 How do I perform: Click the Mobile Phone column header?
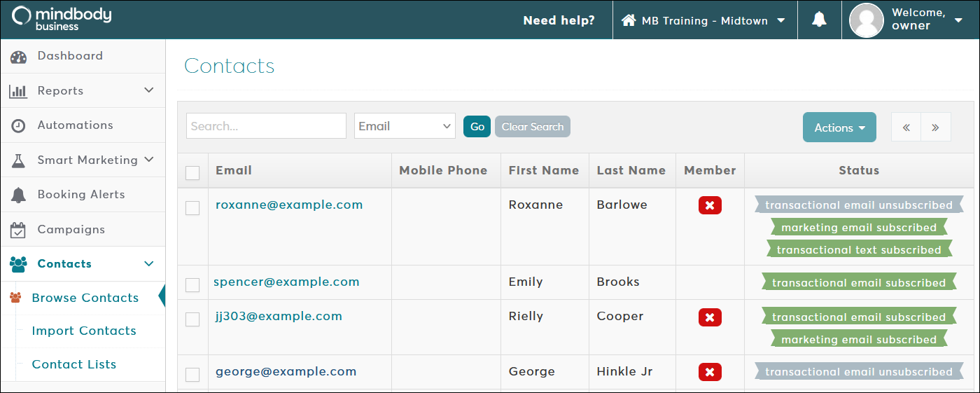443,170
